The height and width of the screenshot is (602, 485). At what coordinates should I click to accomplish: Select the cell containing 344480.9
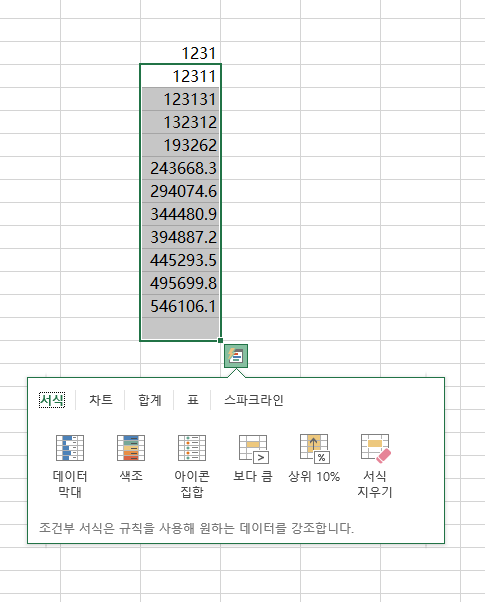[x=180, y=214]
